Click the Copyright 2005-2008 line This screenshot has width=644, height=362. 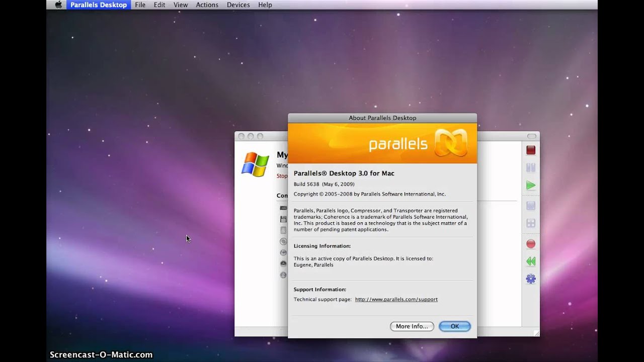370,194
